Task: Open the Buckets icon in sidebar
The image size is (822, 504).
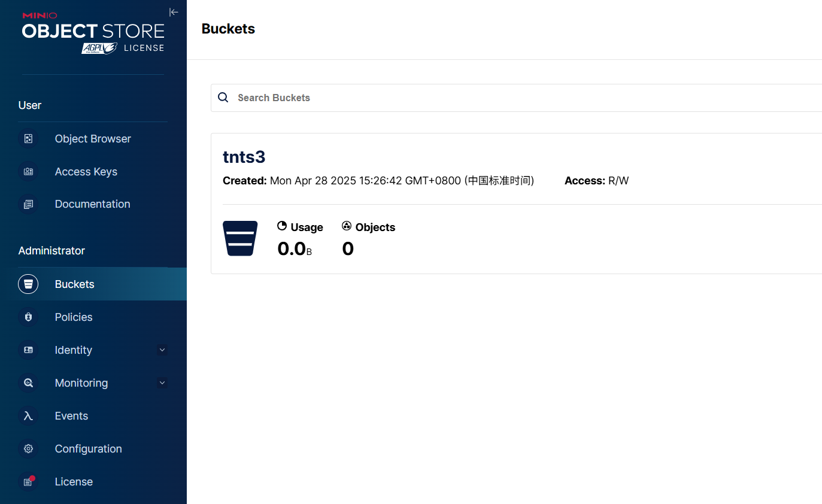Action: (x=28, y=284)
